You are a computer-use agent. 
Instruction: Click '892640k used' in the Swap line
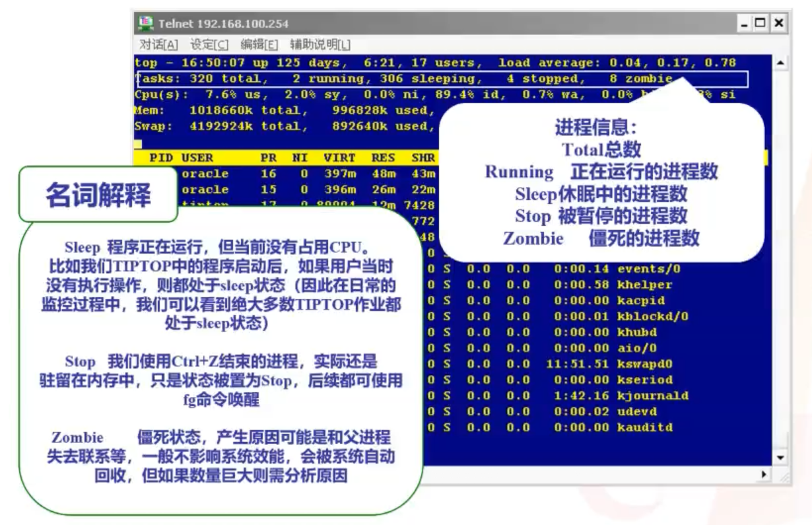point(379,127)
